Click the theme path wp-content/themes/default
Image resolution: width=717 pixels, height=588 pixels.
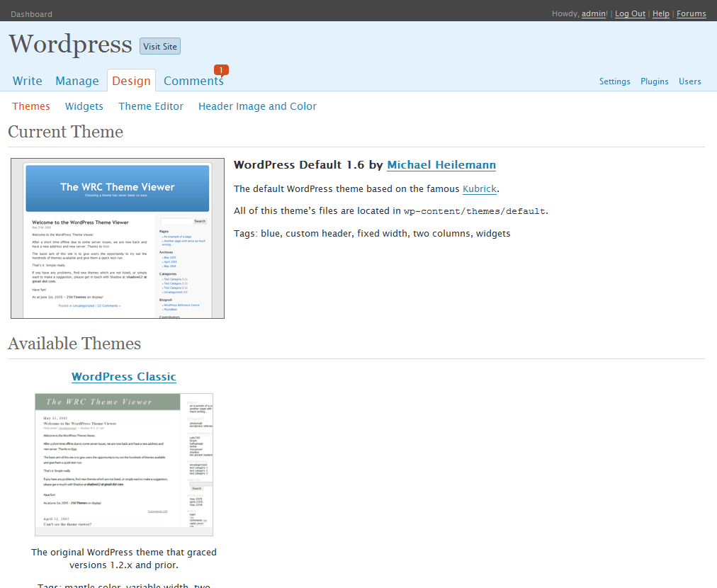point(474,211)
